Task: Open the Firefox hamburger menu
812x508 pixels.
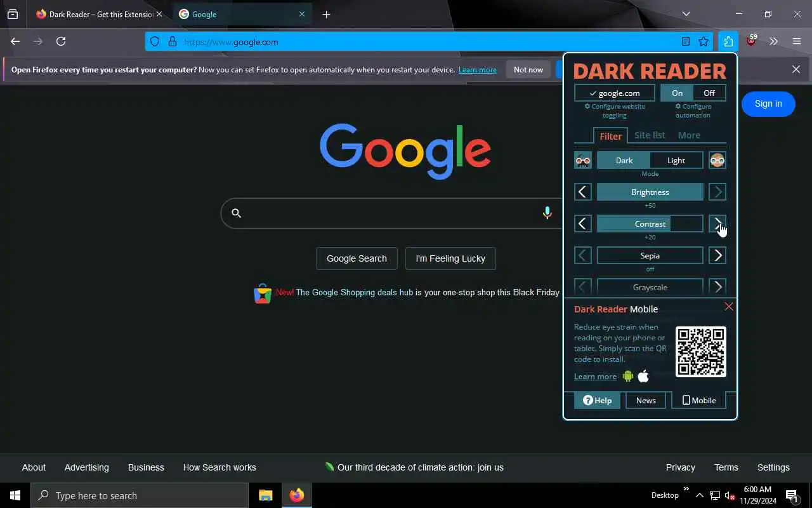Action: click(x=797, y=41)
